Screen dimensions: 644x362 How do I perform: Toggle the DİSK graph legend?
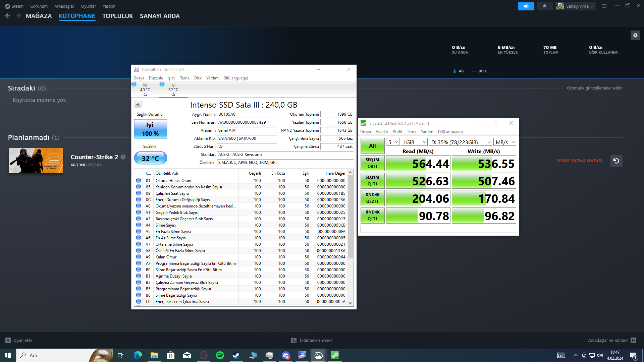pyautogui.click(x=479, y=71)
